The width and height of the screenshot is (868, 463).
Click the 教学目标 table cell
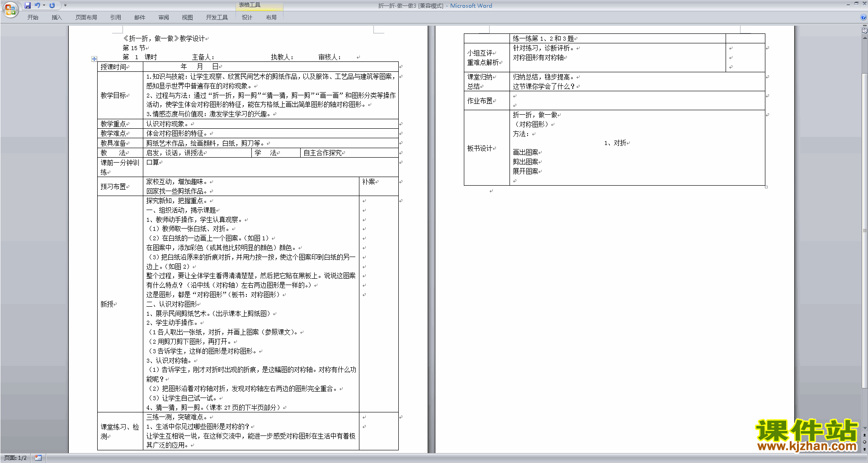pyautogui.click(x=120, y=95)
